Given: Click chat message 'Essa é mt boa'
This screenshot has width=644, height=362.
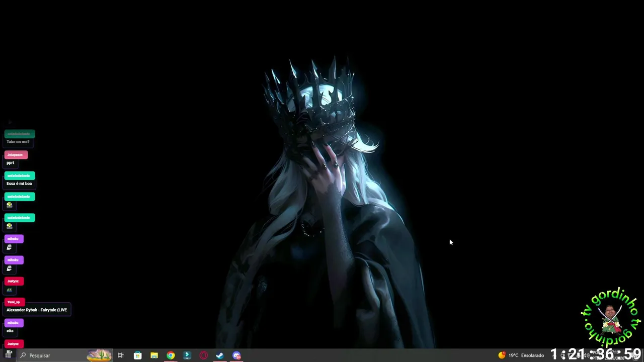Looking at the screenshot, I should [19, 184].
